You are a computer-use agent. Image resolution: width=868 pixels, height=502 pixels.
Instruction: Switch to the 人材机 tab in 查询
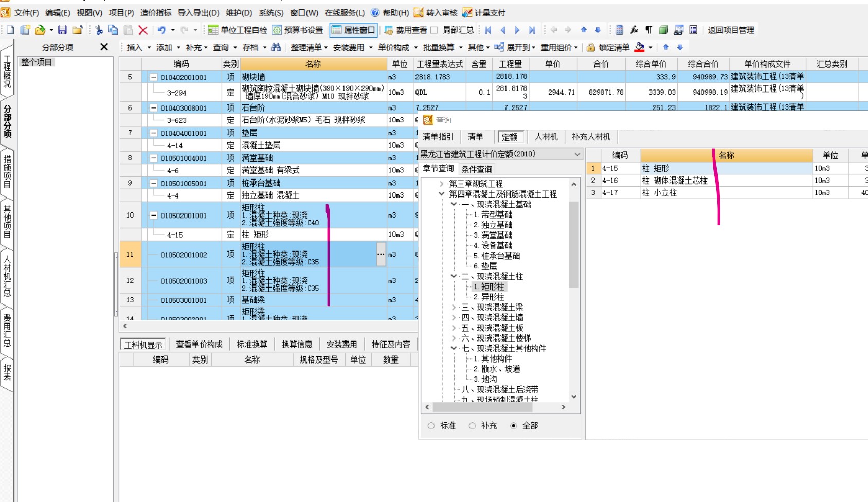[546, 137]
